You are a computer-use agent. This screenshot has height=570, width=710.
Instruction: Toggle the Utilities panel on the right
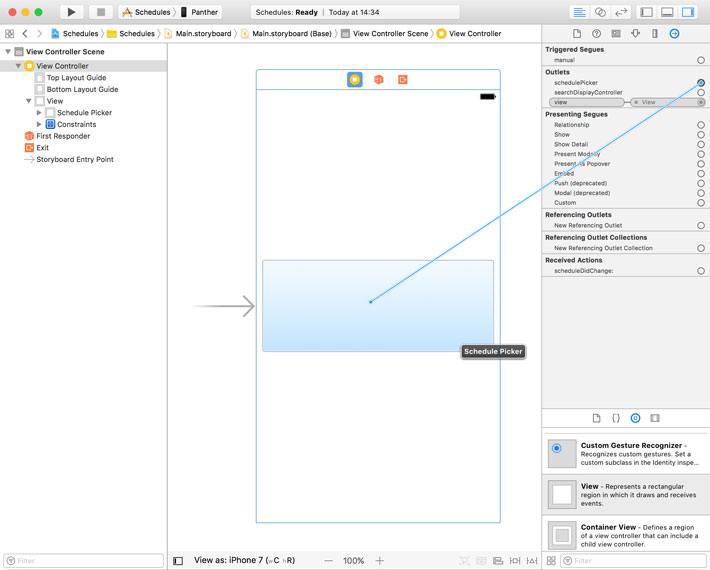[x=688, y=12]
